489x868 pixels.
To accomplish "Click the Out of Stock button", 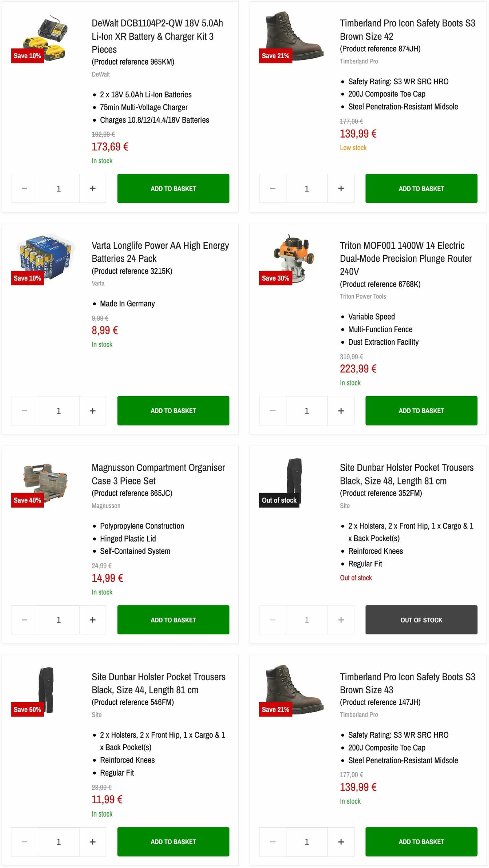I will pos(421,620).
